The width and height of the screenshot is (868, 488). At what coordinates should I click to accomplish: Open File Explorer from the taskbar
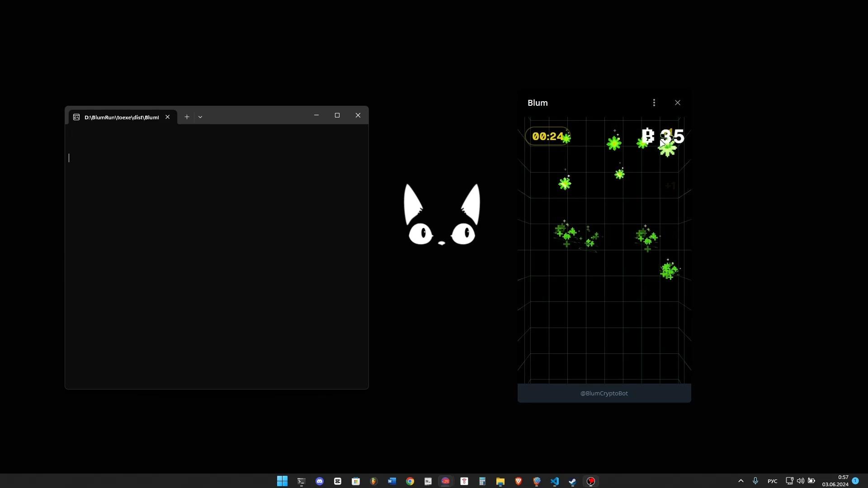[500, 481]
